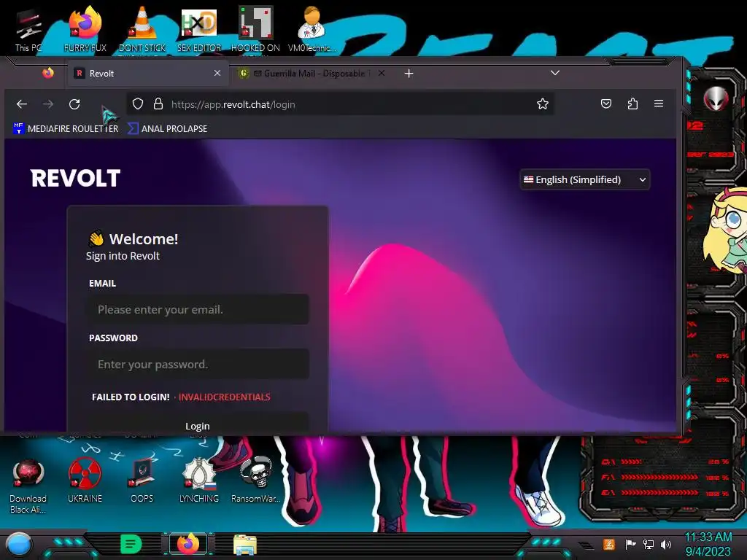Select the Download Black Ali desktop icon
The height and width of the screenshot is (560, 747).
pyautogui.click(x=28, y=486)
